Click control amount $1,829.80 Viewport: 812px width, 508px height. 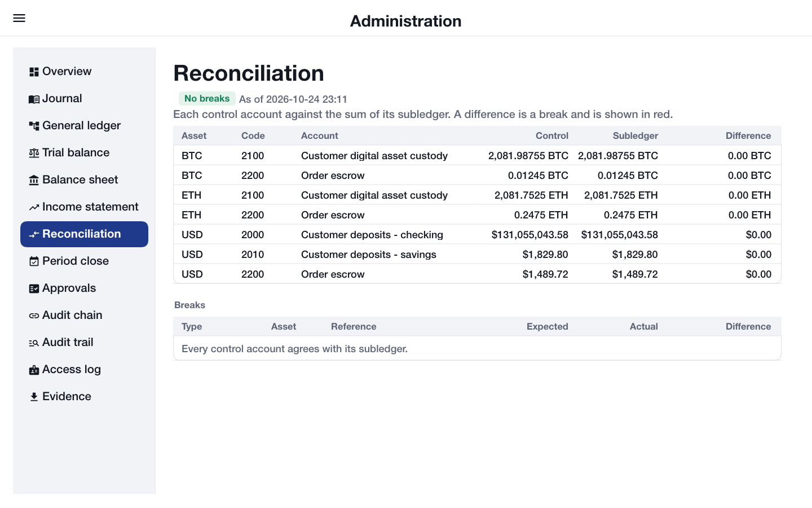[x=545, y=255]
